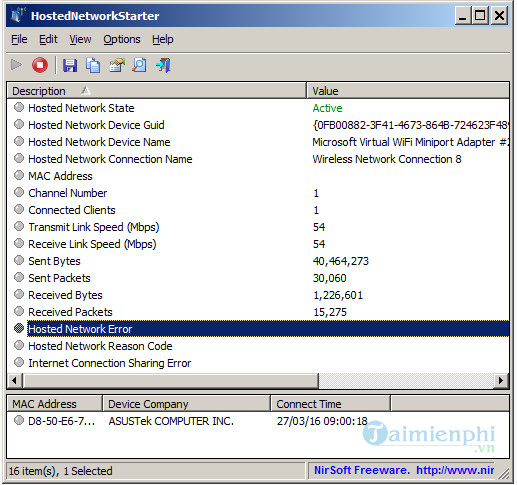
Task: Sort by the Value column header
Action: (x=408, y=91)
